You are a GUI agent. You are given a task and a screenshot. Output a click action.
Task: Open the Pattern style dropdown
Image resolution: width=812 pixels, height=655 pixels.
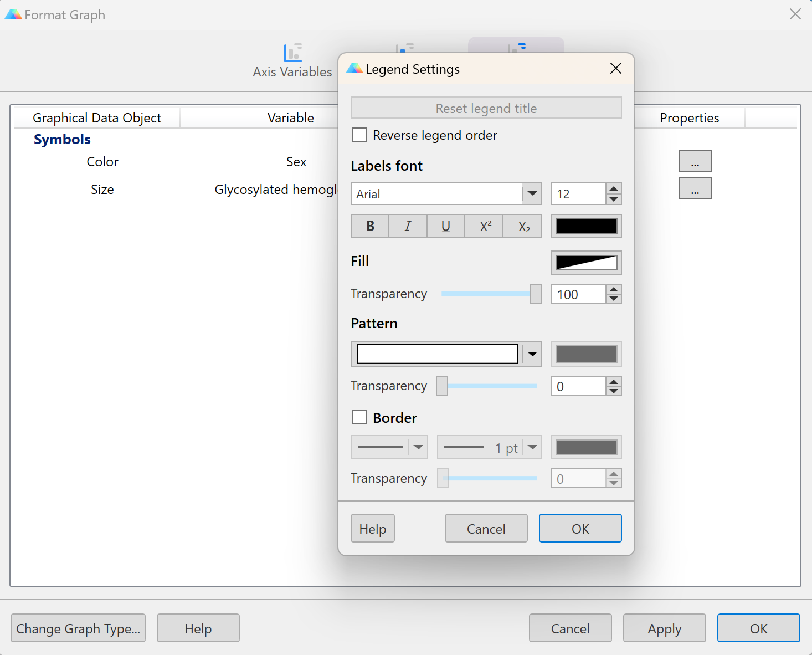coord(532,354)
